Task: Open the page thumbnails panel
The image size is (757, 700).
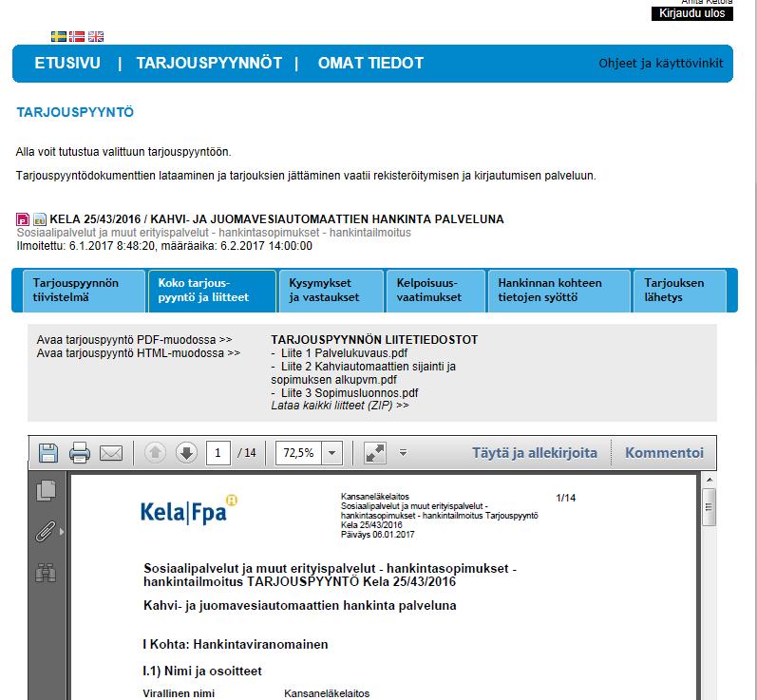Action: point(46,490)
